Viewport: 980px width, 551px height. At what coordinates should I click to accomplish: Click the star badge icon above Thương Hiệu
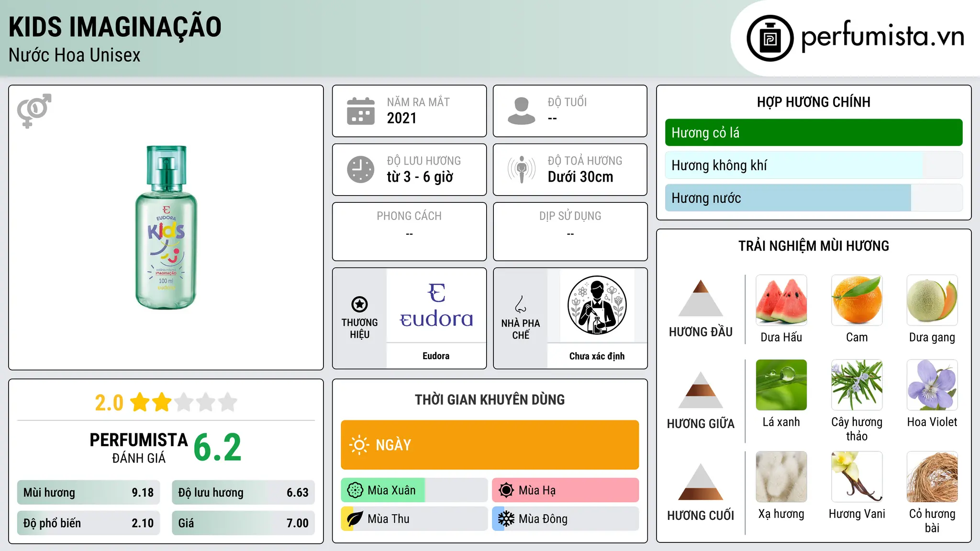click(359, 304)
